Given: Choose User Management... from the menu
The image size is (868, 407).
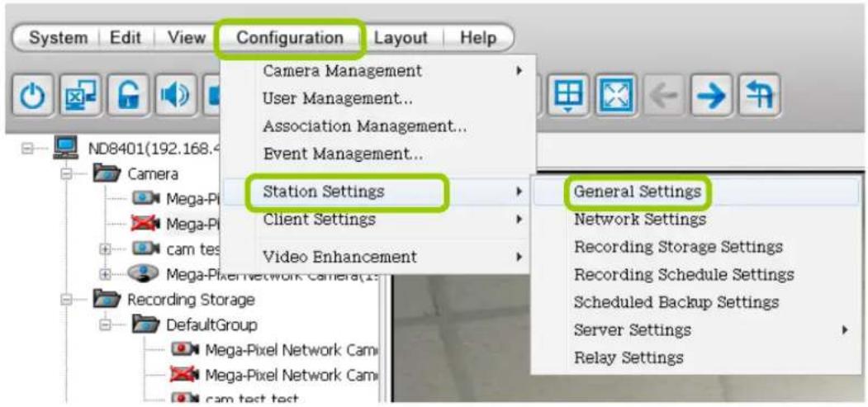Looking at the screenshot, I should (378, 99).
